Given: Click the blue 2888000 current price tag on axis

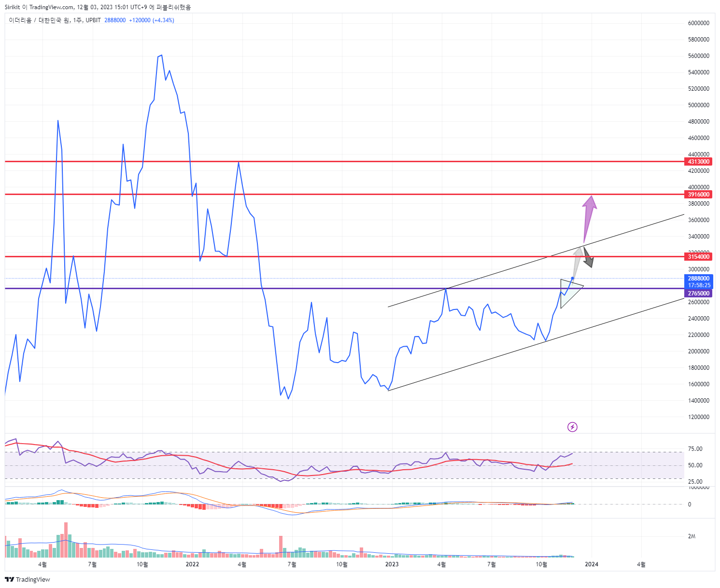Looking at the screenshot, I should [699, 279].
